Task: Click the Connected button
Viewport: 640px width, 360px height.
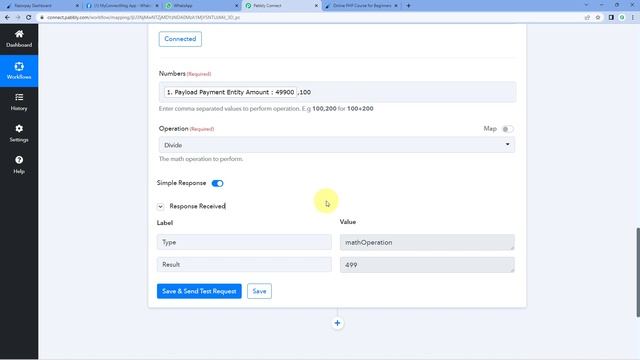Action: point(180,39)
